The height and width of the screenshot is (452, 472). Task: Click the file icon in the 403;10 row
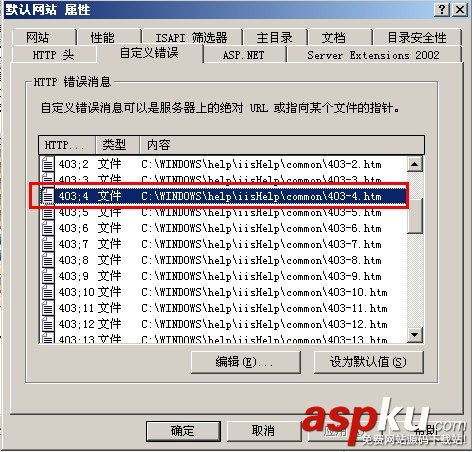pos(48,292)
